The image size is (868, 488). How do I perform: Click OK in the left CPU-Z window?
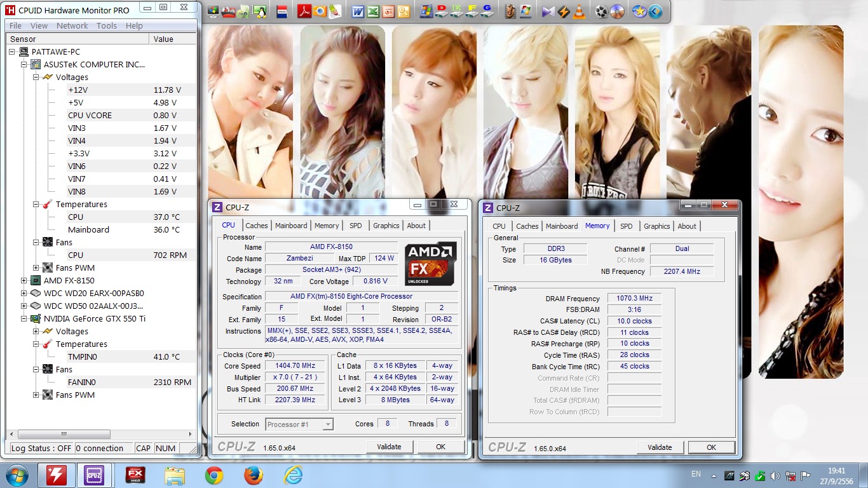tap(441, 447)
